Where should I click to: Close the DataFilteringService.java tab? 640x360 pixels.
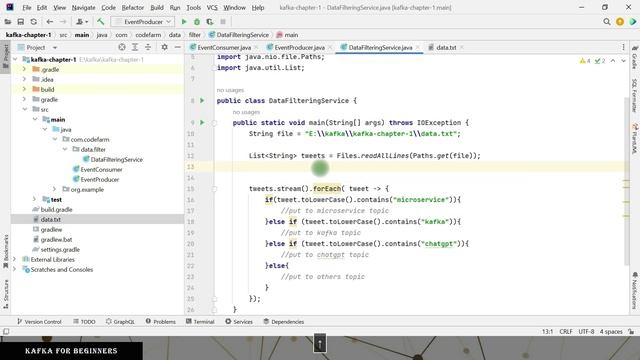coord(418,47)
